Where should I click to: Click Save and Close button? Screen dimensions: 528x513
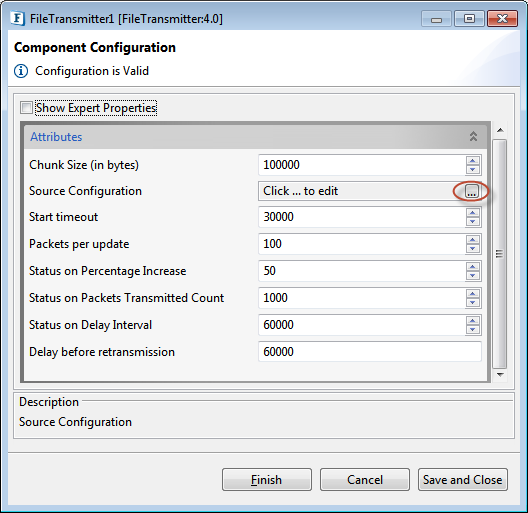[x=463, y=479]
